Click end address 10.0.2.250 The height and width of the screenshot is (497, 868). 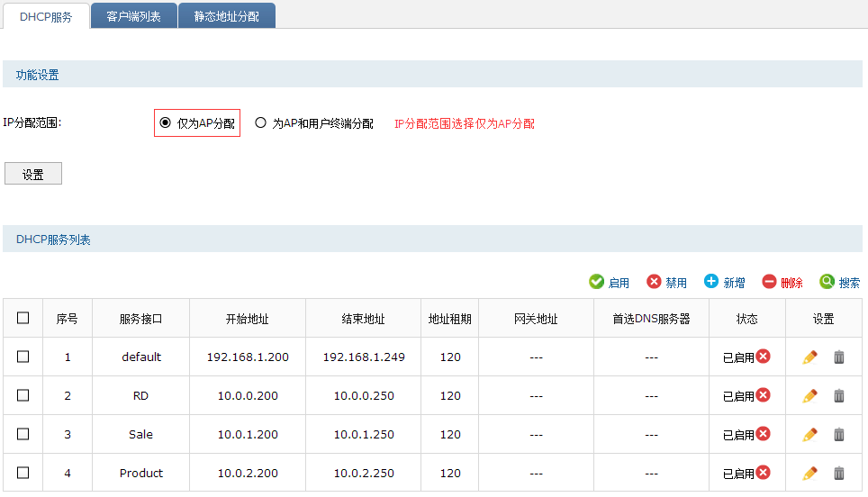click(364, 474)
